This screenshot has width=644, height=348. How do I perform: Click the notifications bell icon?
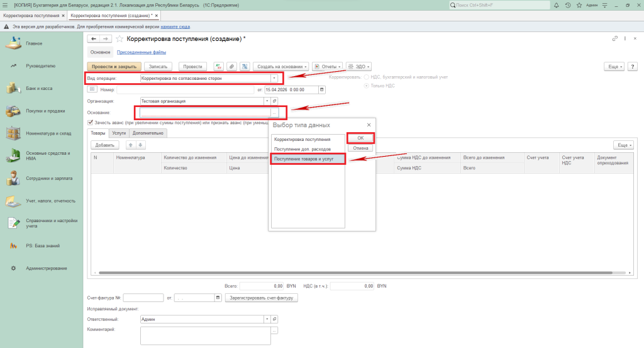click(558, 5)
